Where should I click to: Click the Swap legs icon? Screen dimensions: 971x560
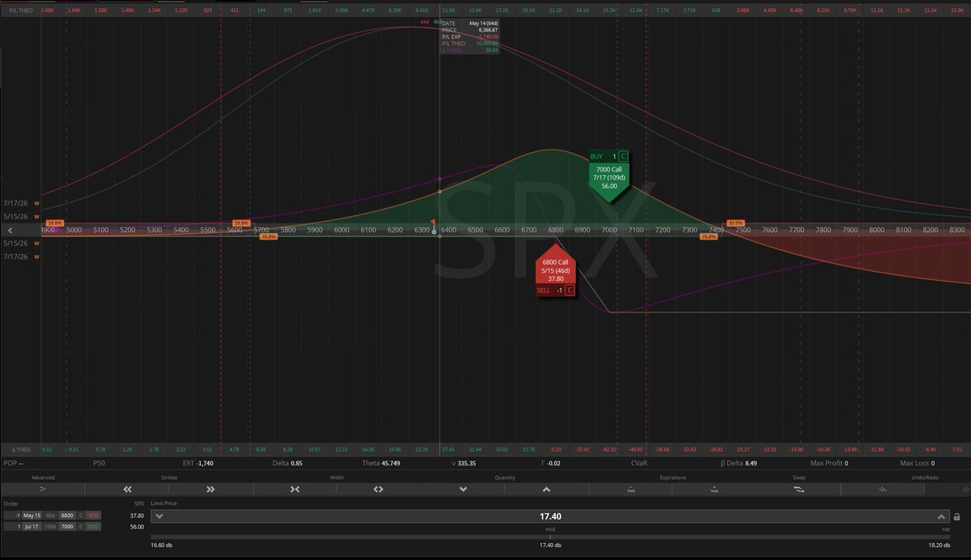(x=798, y=489)
